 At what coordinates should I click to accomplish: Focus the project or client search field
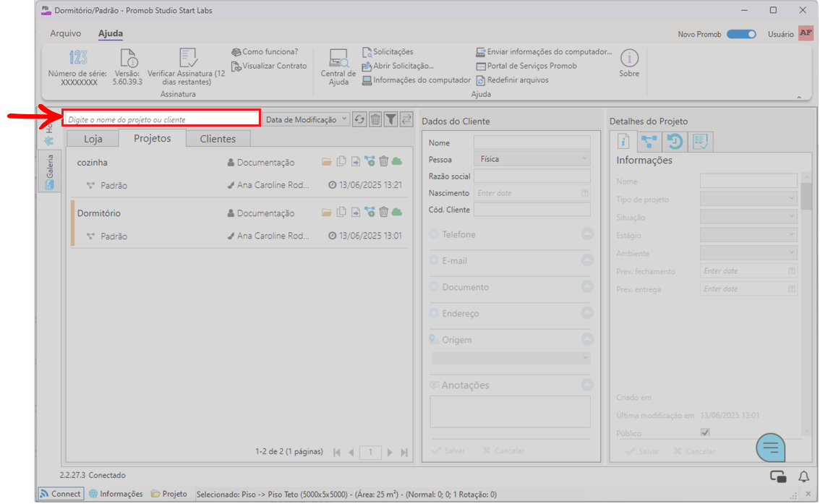(161, 119)
